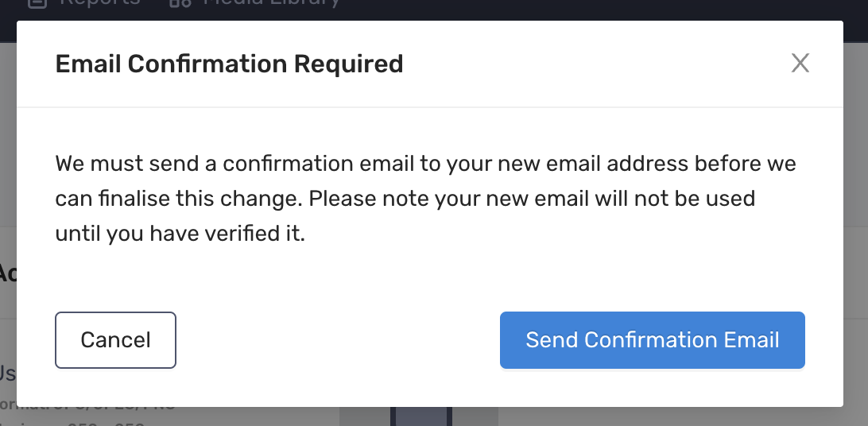Click the dimmed overlay right of the dialog
Screen dimensions: 868x426
[856, 221]
